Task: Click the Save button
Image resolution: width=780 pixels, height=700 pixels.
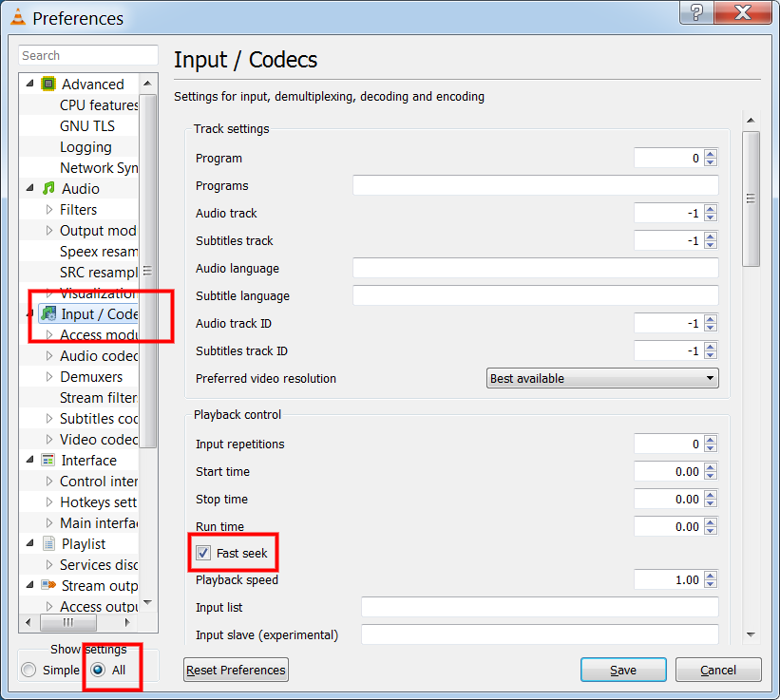Action: coord(623,670)
